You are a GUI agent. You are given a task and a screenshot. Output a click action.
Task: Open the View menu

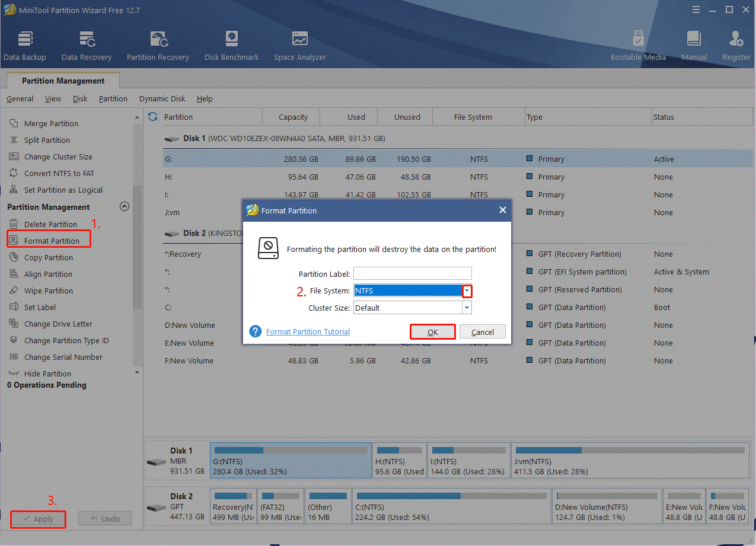[53, 98]
